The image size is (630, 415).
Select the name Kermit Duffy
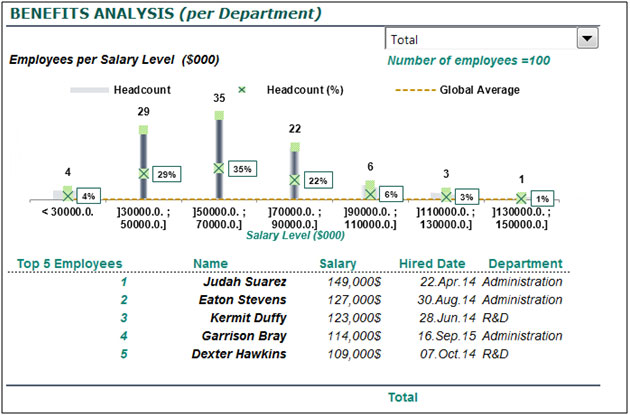coord(248,318)
